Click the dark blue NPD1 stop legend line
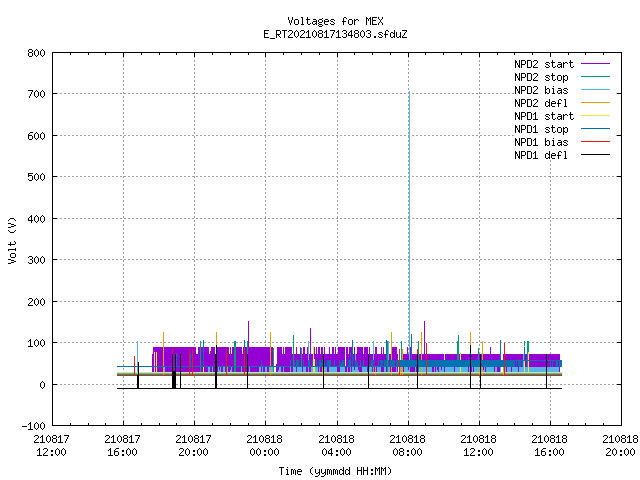This screenshot has height=480, width=640. (x=595, y=129)
